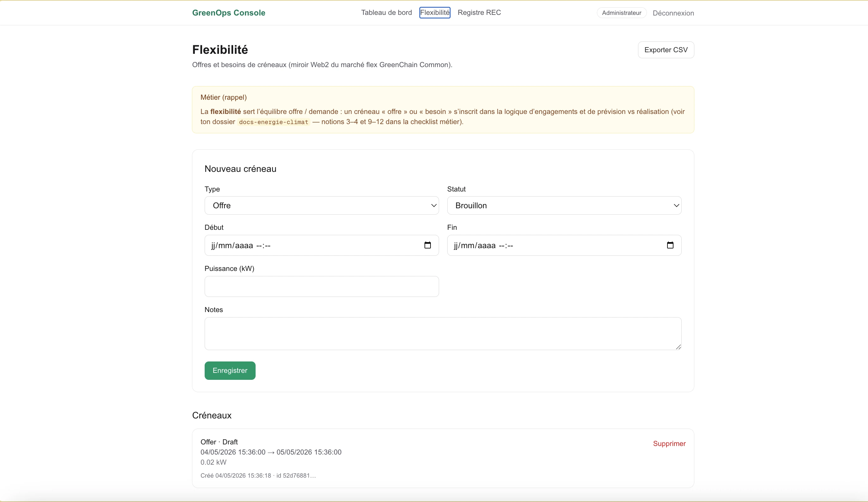The image size is (868, 502).
Task: Click the Administrateur role badge
Action: 621,13
